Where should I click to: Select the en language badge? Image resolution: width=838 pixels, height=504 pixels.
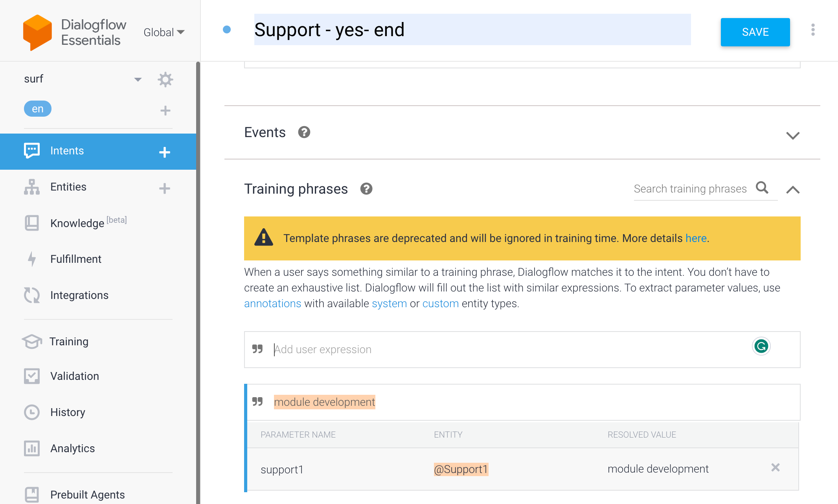pyautogui.click(x=38, y=109)
